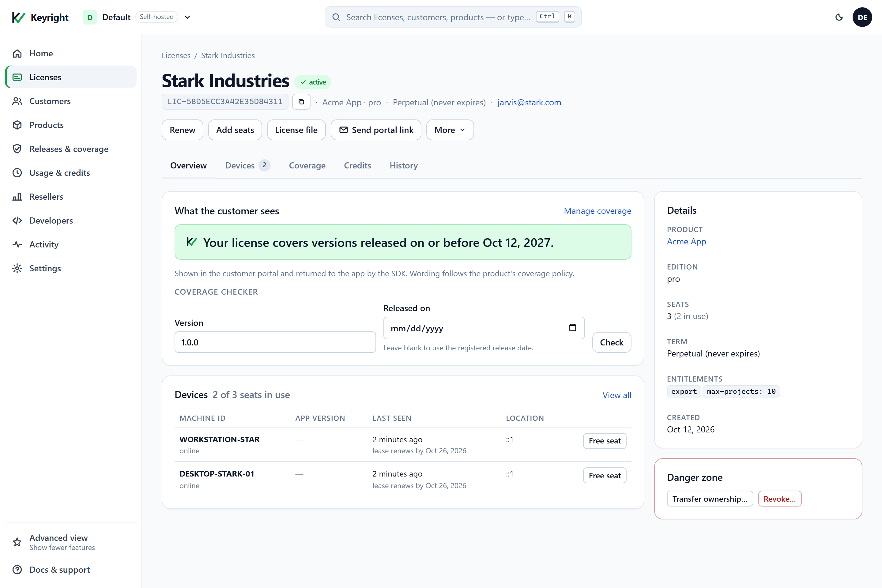The width and height of the screenshot is (882, 588).
Task: Click the Keyright logo icon
Action: [18, 17]
